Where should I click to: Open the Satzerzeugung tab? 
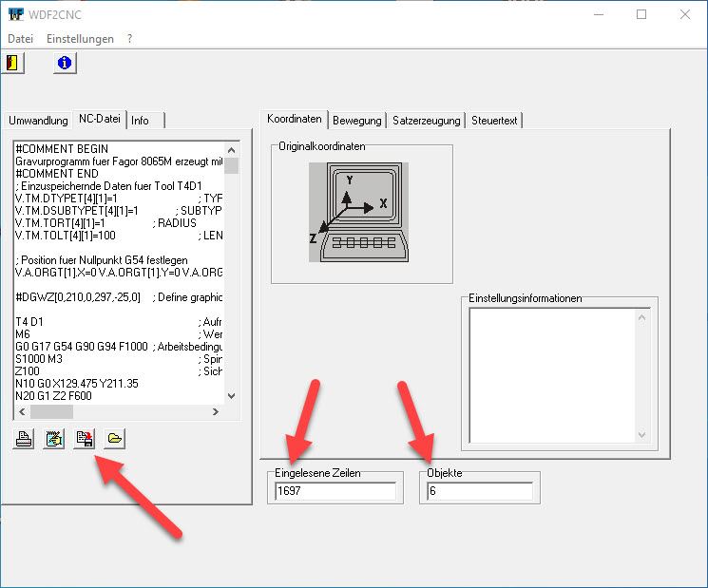[x=427, y=121]
